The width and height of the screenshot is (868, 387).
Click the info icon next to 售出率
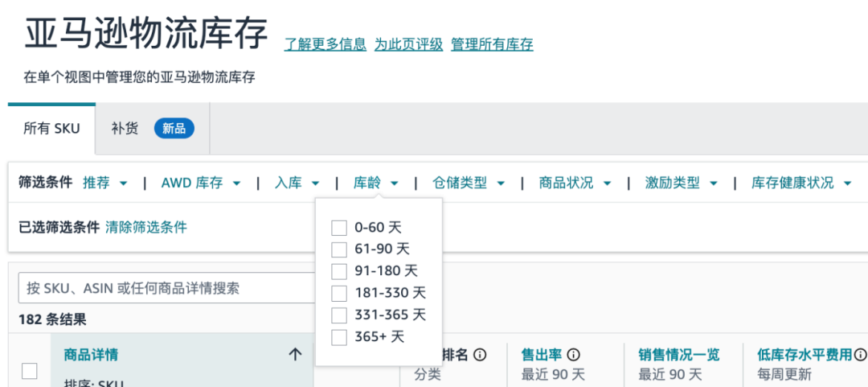(574, 354)
